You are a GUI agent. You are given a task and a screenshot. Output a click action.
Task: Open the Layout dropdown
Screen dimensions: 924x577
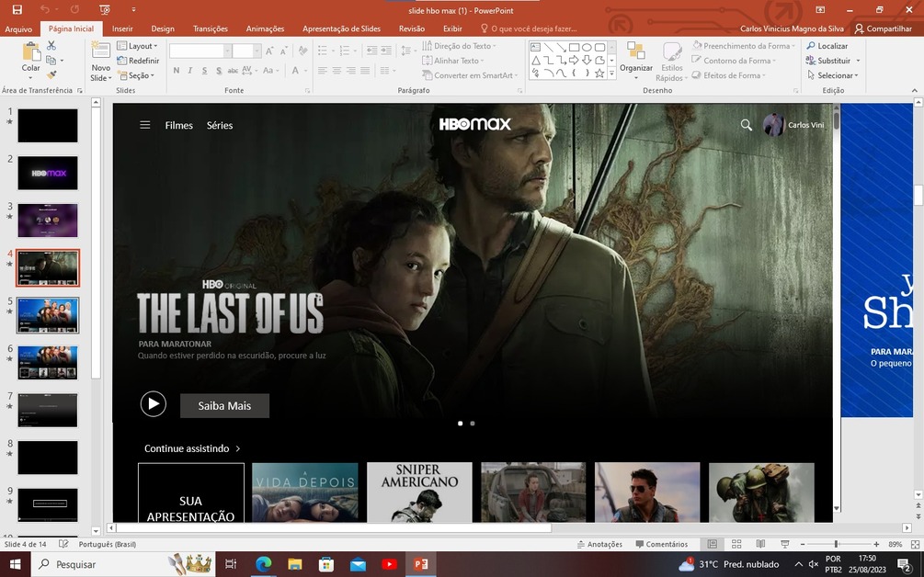coord(140,45)
